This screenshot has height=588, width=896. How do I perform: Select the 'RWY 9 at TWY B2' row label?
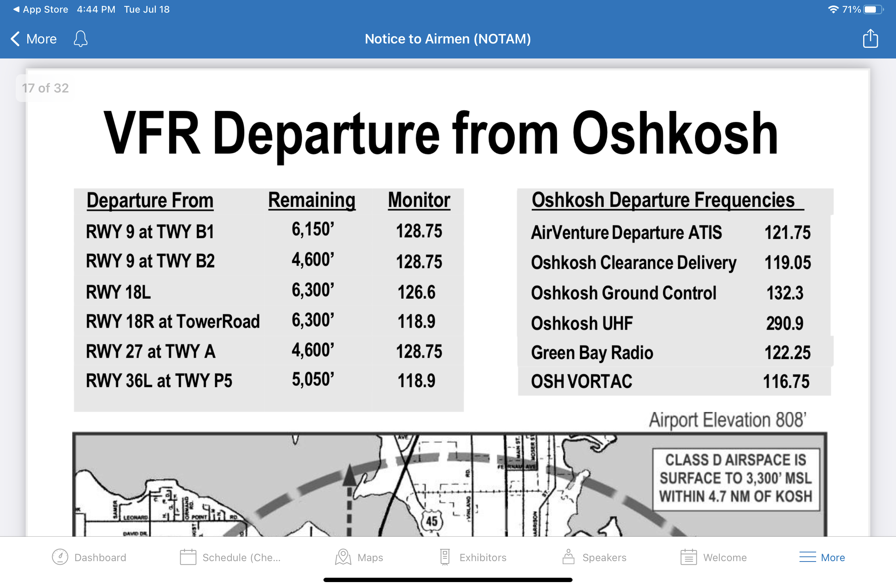pos(150,261)
